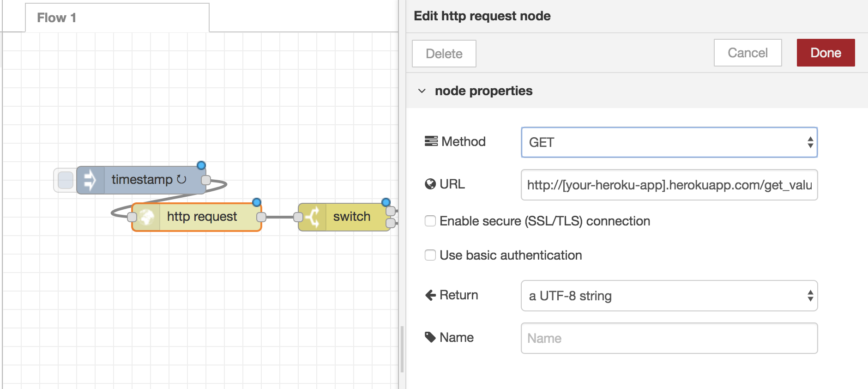
Task: Click the switch node's branching icon
Action: click(x=313, y=217)
